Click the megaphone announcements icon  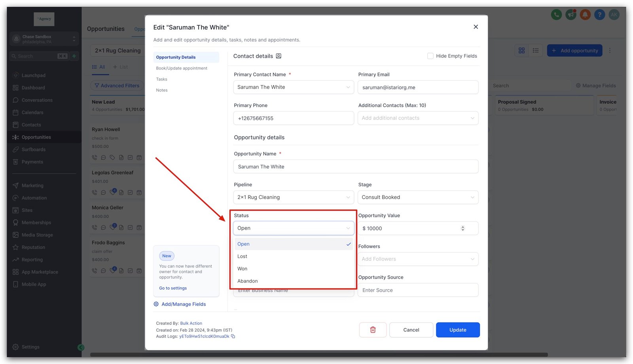pos(570,15)
